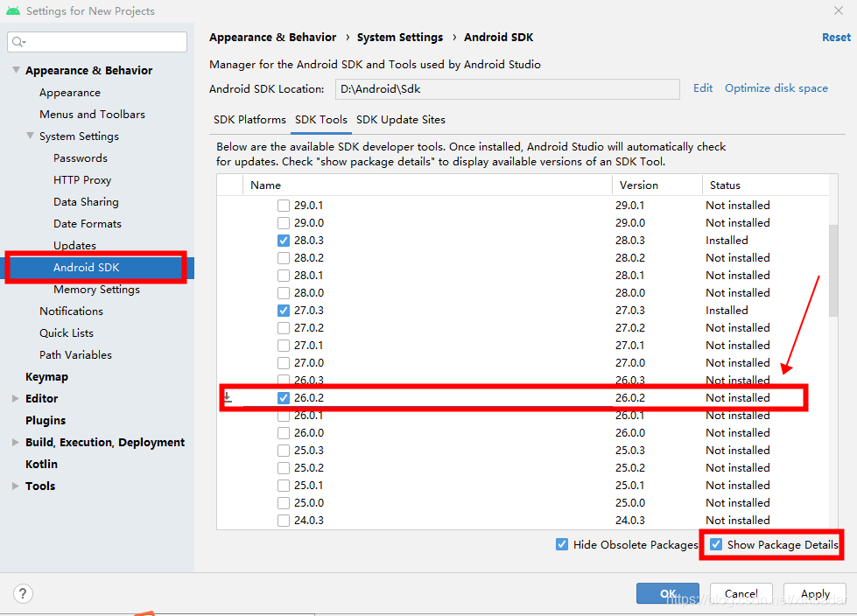Expand Build, Execution, Deployment section
This screenshot has height=616, width=857.
pyautogui.click(x=15, y=443)
